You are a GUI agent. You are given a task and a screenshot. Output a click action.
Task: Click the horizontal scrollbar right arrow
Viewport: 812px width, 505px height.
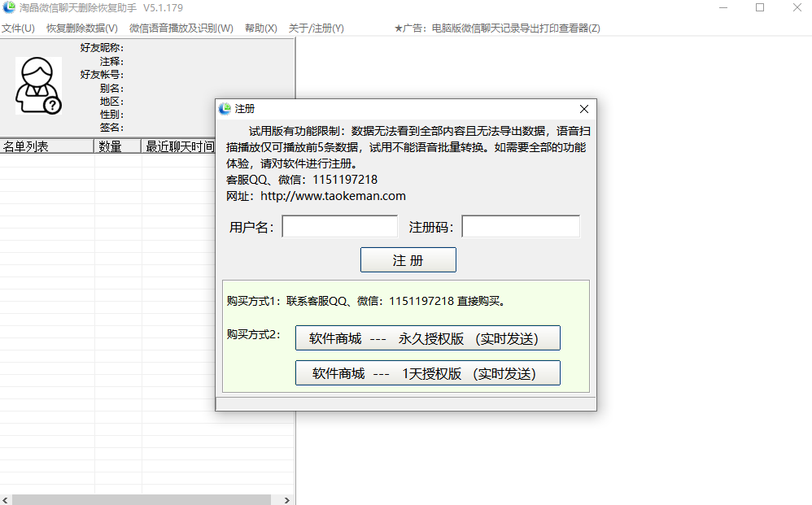[287, 500]
